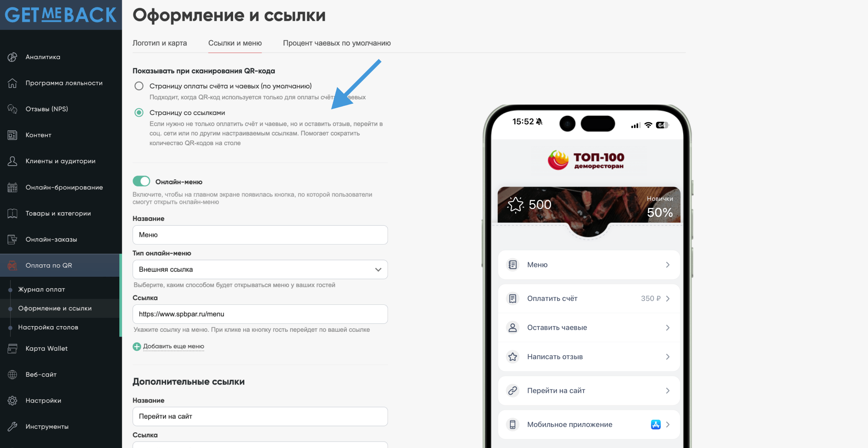
Task: Click the Настройки gear icon
Action: coord(12,401)
